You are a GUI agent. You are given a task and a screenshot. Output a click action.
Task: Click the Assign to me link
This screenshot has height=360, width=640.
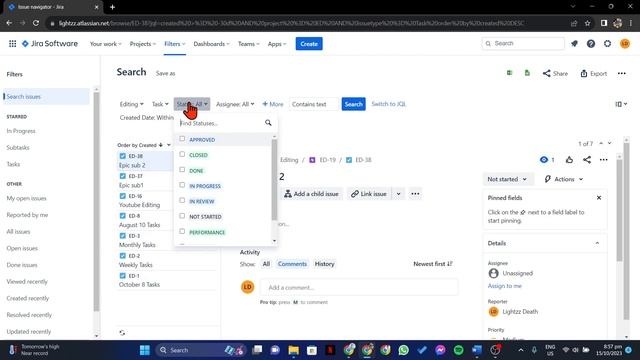tap(504, 286)
